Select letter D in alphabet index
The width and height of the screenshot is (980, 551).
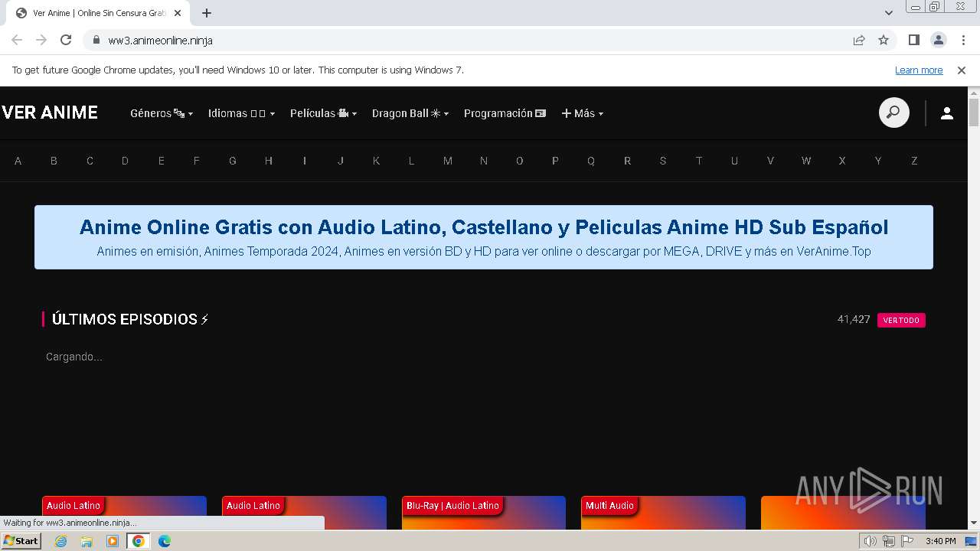[125, 161]
